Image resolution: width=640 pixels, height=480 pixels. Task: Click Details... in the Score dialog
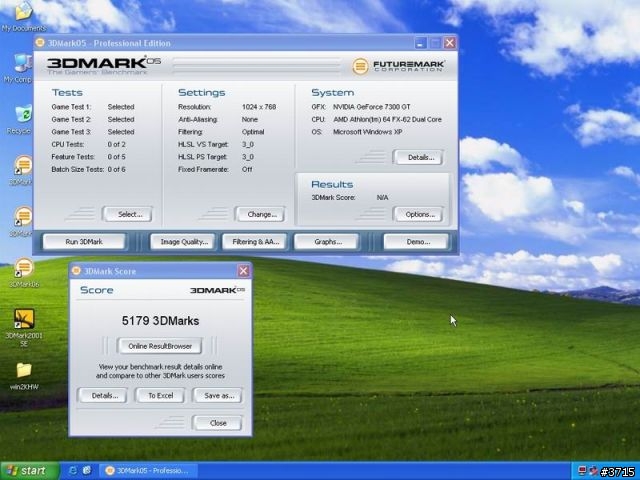[102, 396]
